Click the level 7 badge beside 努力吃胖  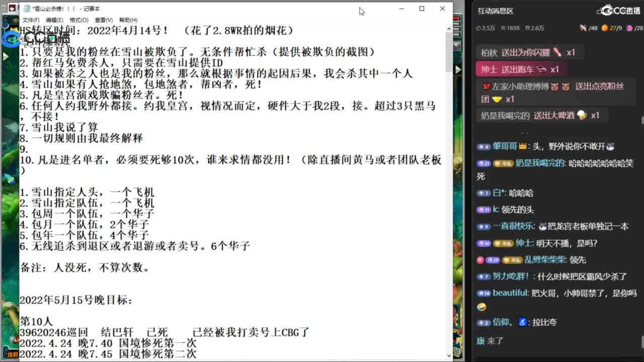click(484, 277)
